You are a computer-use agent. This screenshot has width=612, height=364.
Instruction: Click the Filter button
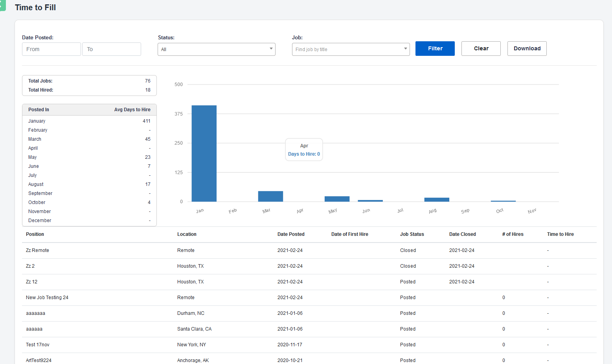(x=435, y=48)
